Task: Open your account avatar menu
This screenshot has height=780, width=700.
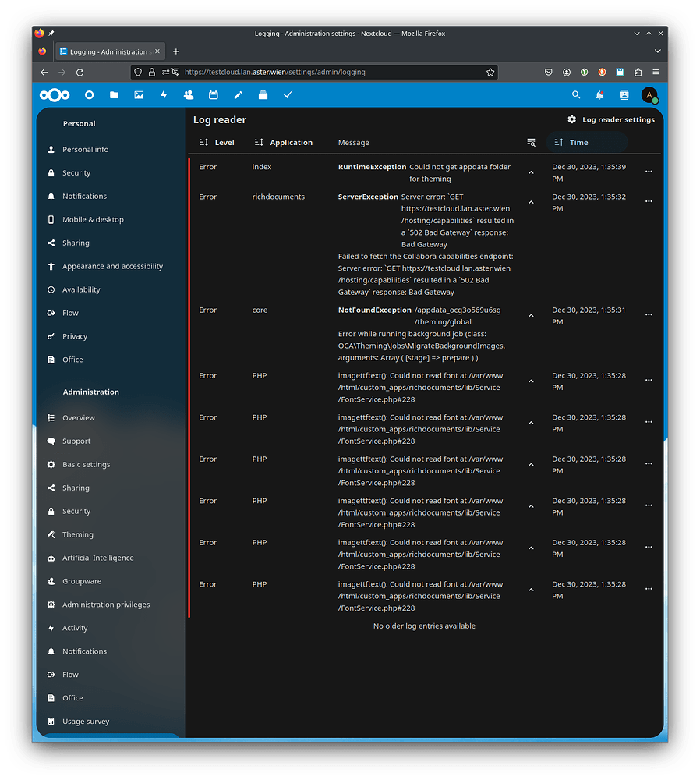Action: [x=649, y=94]
